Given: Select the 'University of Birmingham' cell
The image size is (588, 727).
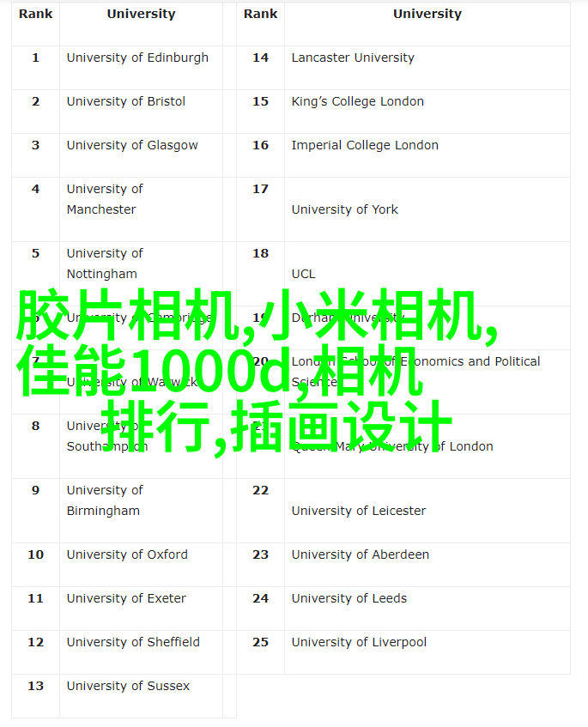Looking at the screenshot, I should (x=141, y=511).
